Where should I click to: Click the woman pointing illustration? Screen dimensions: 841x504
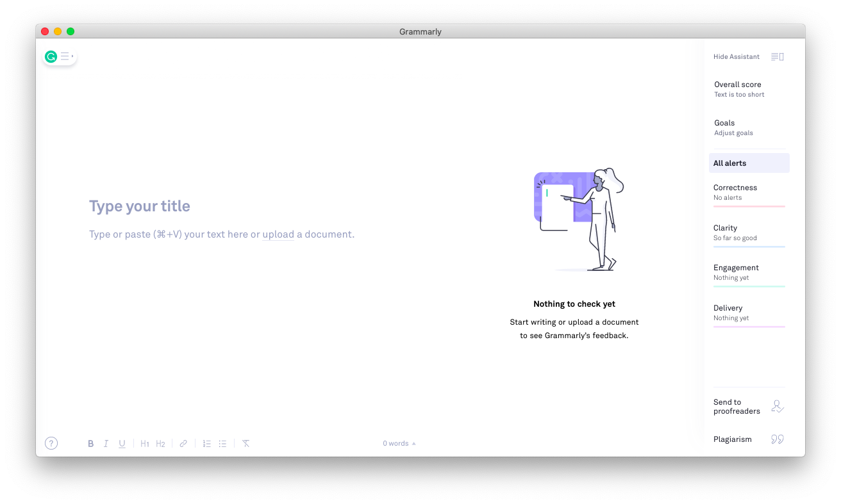[x=579, y=220]
